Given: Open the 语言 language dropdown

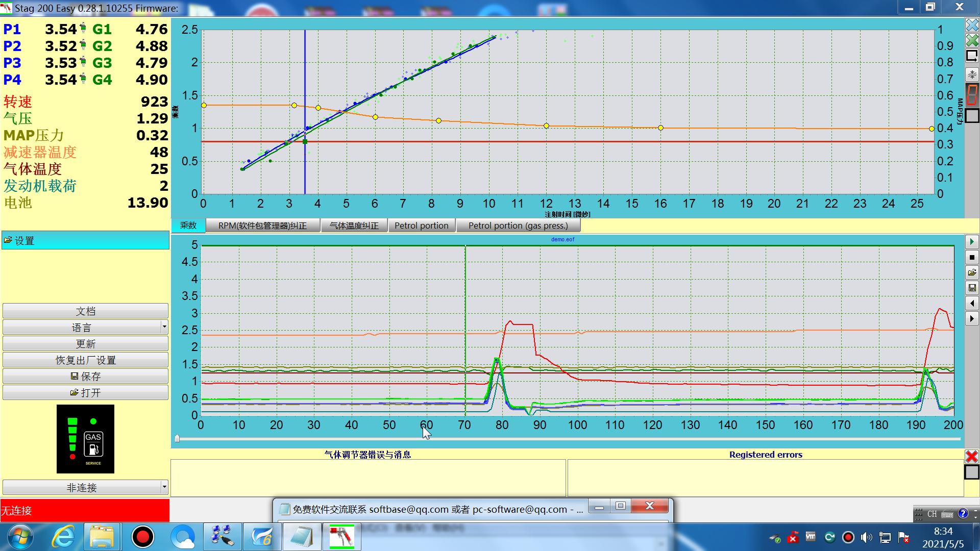Looking at the screenshot, I should click(x=164, y=327).
